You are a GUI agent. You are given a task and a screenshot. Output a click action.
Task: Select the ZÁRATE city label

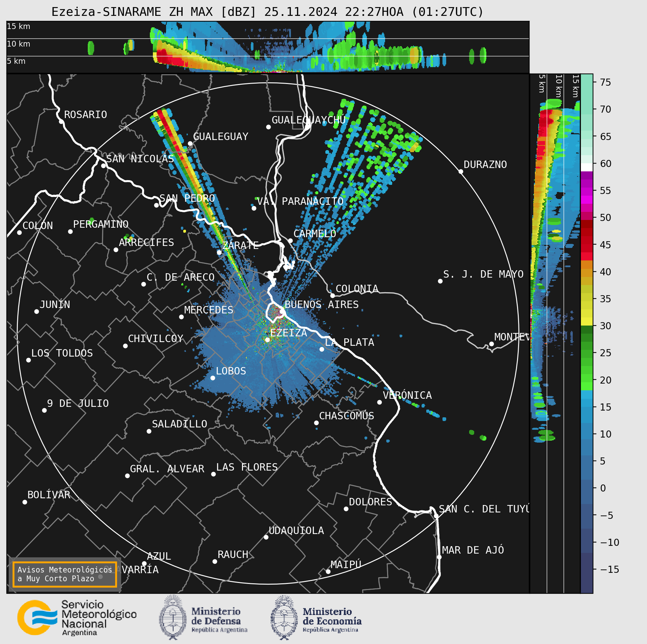tap(240, 245)
